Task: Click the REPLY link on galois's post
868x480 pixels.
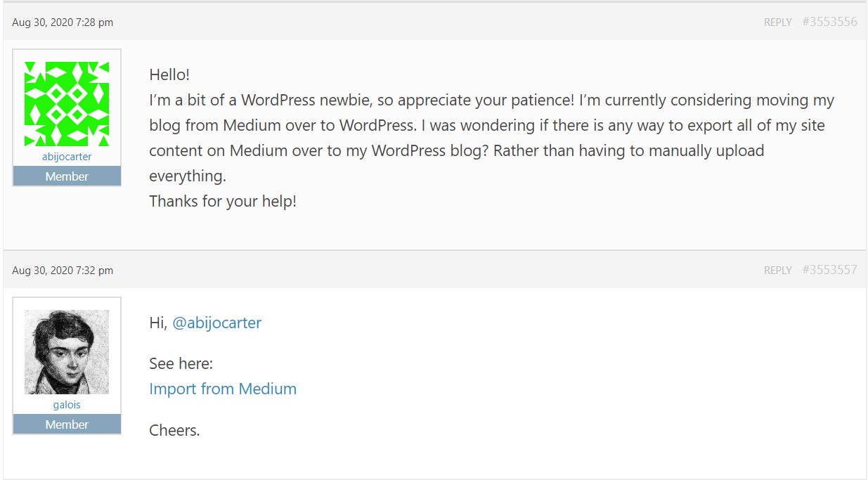Action: pos(778,271)
